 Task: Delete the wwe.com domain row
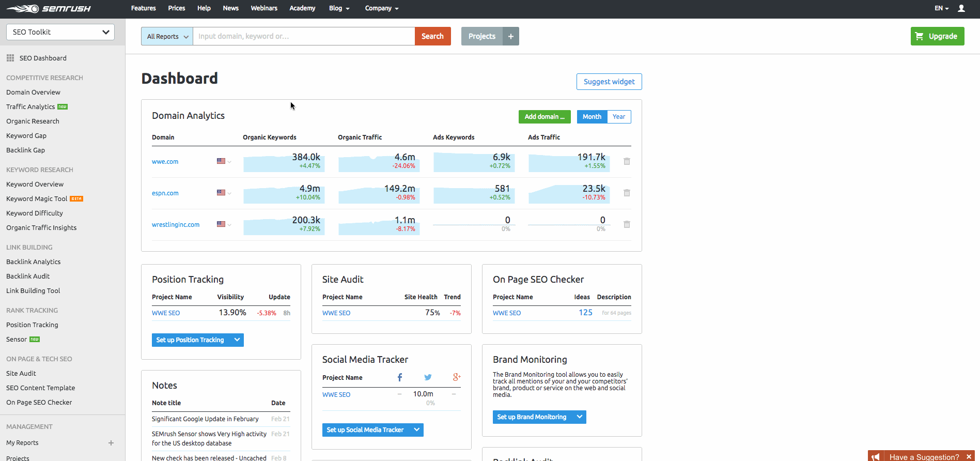(627, 161)
